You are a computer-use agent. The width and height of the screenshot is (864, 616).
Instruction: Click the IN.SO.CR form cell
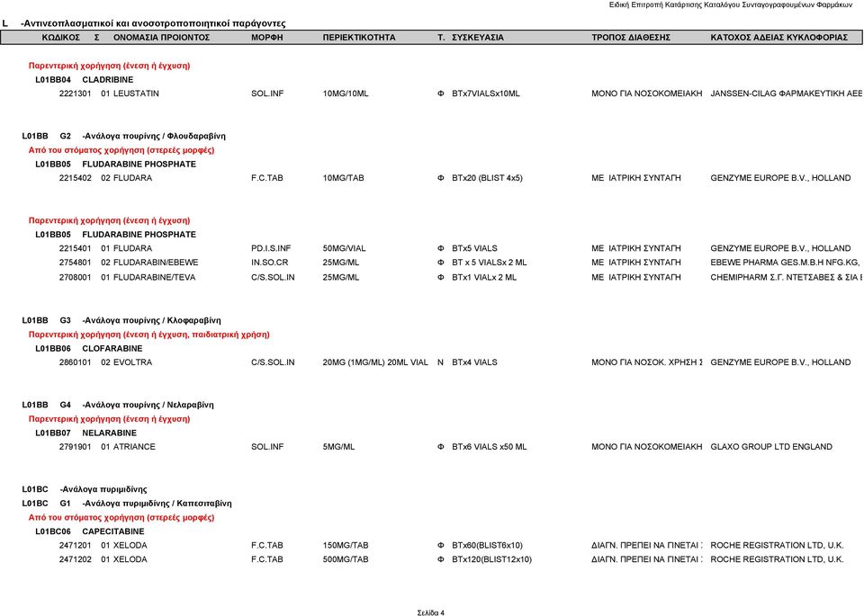click(269, 263)
